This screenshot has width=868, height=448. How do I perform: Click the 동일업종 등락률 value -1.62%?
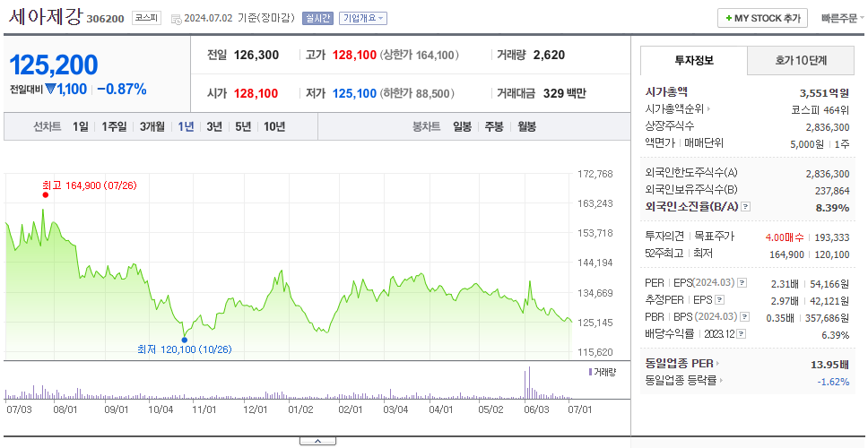833,381
